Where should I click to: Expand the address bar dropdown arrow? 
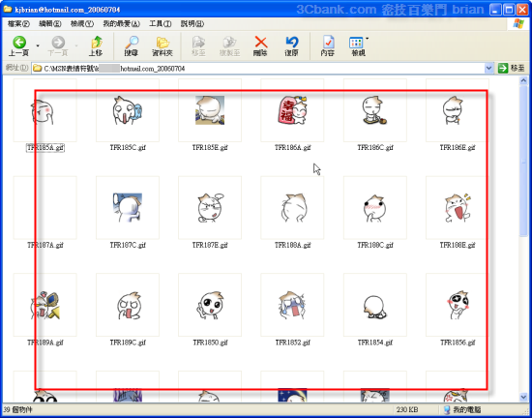click(488, 68)
